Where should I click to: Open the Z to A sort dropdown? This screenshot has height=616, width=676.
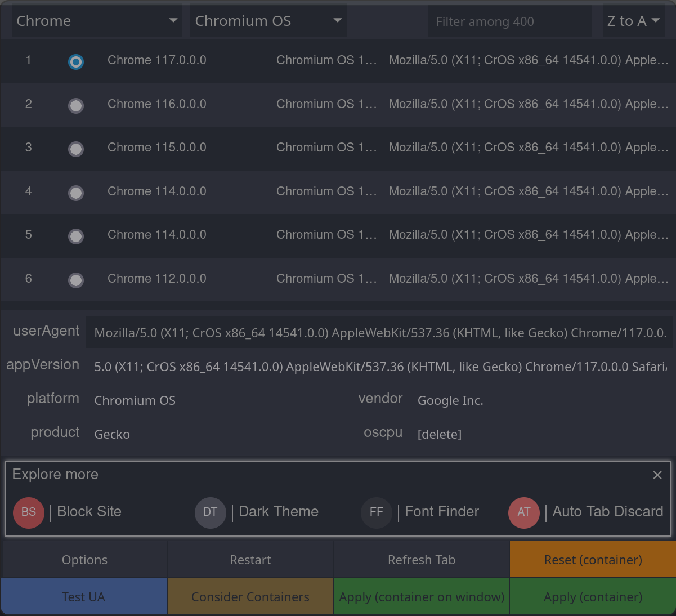[x=633, y=21]
